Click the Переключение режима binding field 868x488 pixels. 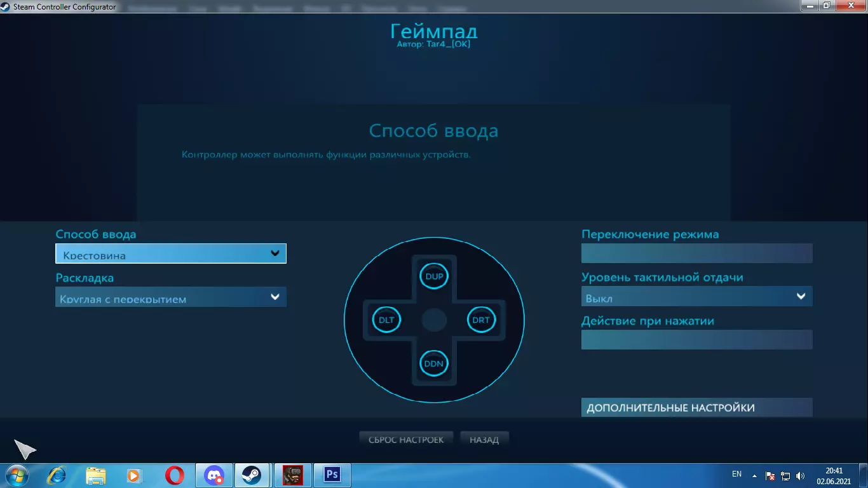tap(697, 253)
